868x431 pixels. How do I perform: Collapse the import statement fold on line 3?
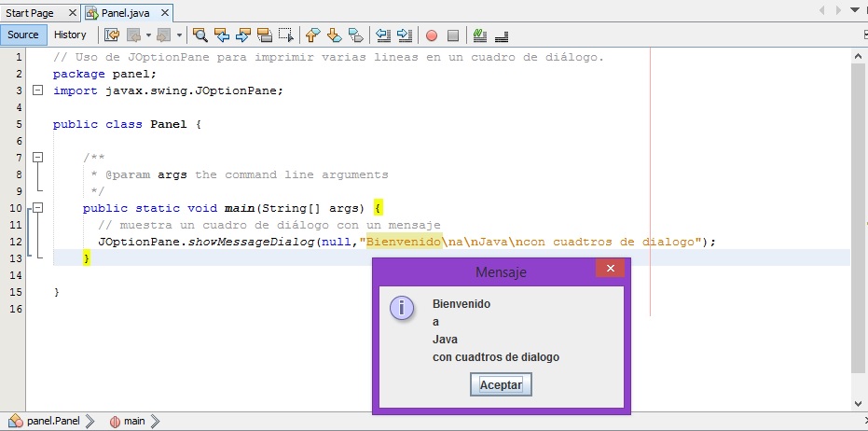pyautogui.click(x=37, y=90)
